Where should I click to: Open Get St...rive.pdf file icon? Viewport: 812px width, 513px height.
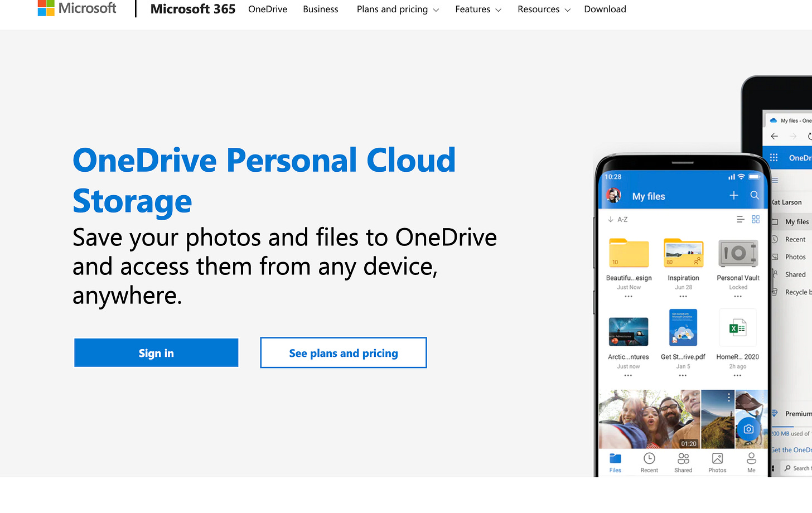tap(683, 328)
